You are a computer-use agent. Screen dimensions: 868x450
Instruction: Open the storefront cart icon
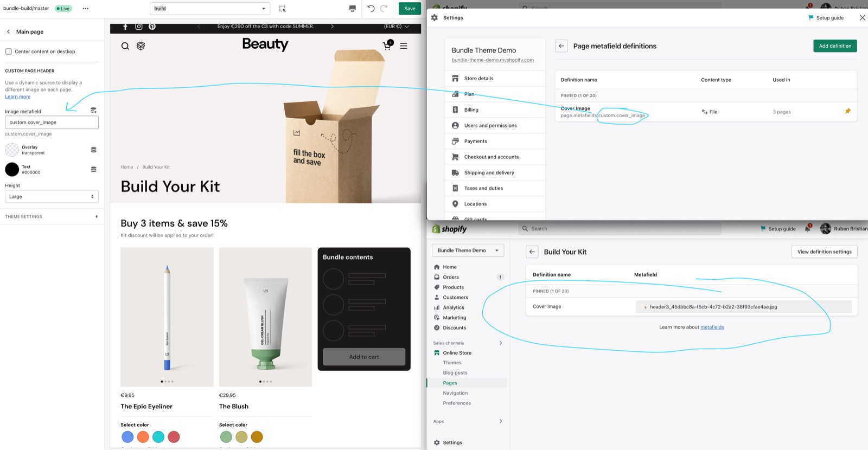pyautogui.click(x=387, y=46)
